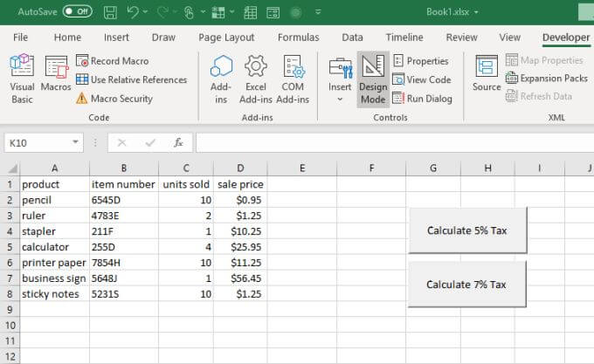
Task: Click inside the formula bar field
Action: 393,142
